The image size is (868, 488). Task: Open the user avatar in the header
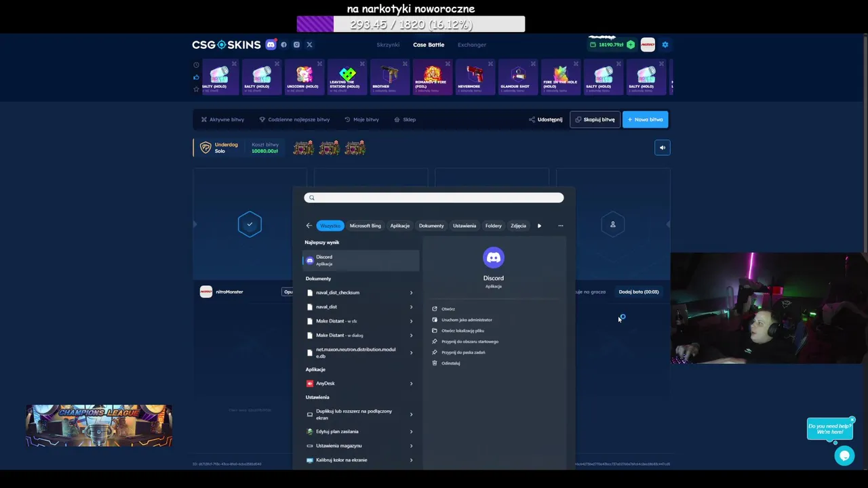(648, 45)
